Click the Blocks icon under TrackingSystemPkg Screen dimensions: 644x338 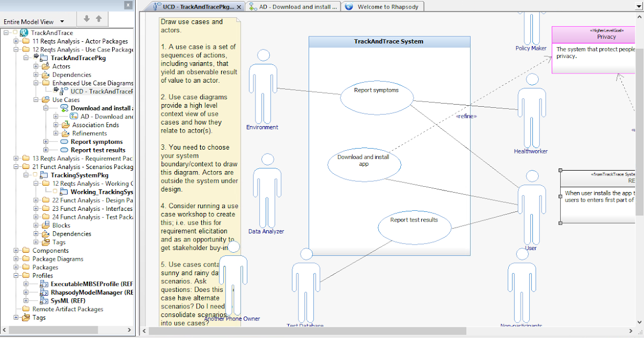45,225
